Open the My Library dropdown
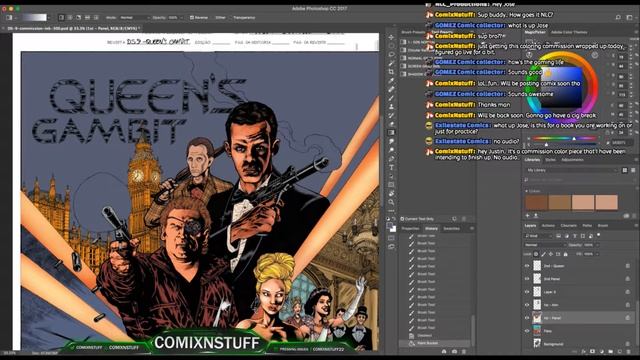Screen dimensions: 640x360 coord(572,170)
